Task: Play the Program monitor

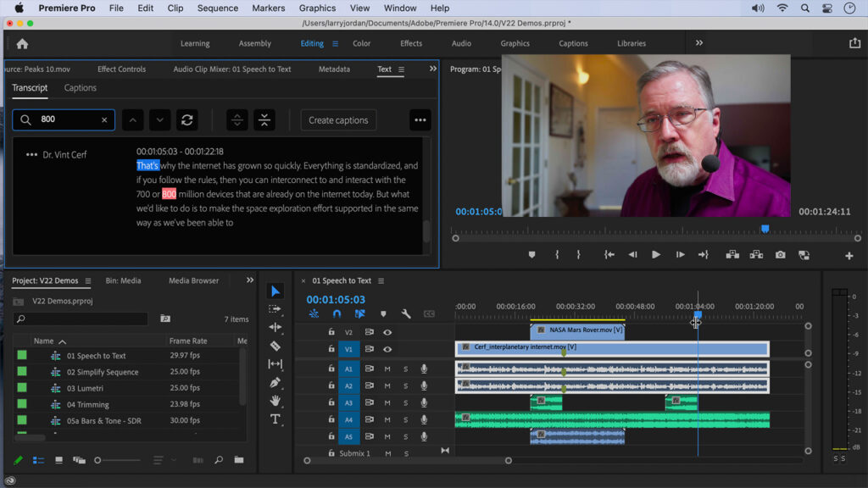Action: point(656,254)
